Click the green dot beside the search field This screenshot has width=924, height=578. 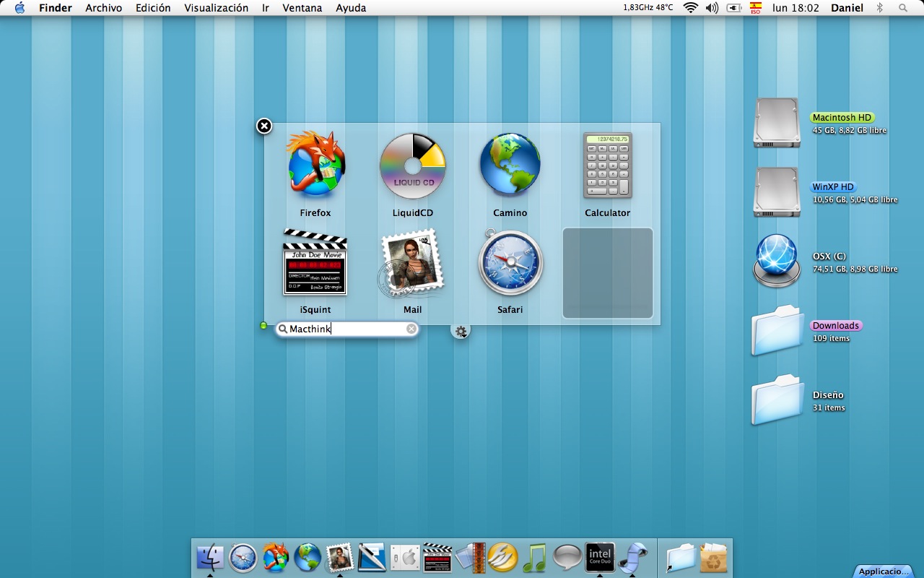tap(263, 326)
